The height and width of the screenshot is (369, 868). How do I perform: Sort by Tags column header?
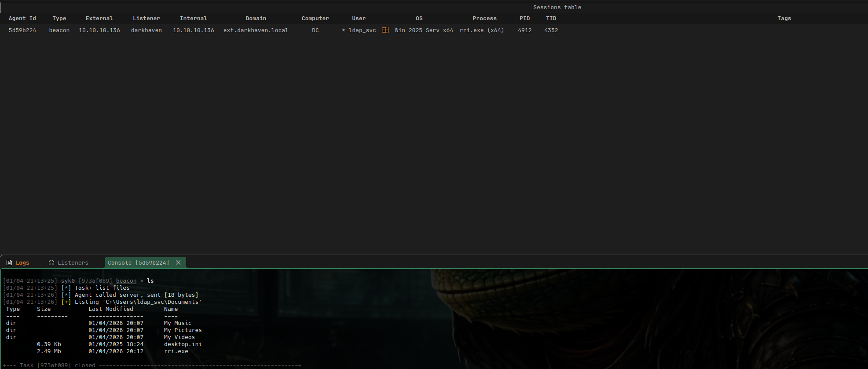coord(784,18)
